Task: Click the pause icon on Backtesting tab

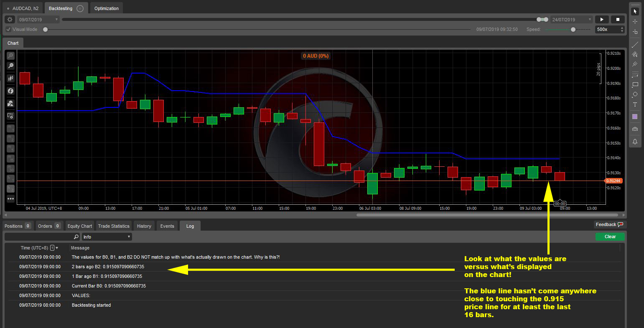Action: click(80, 8)
